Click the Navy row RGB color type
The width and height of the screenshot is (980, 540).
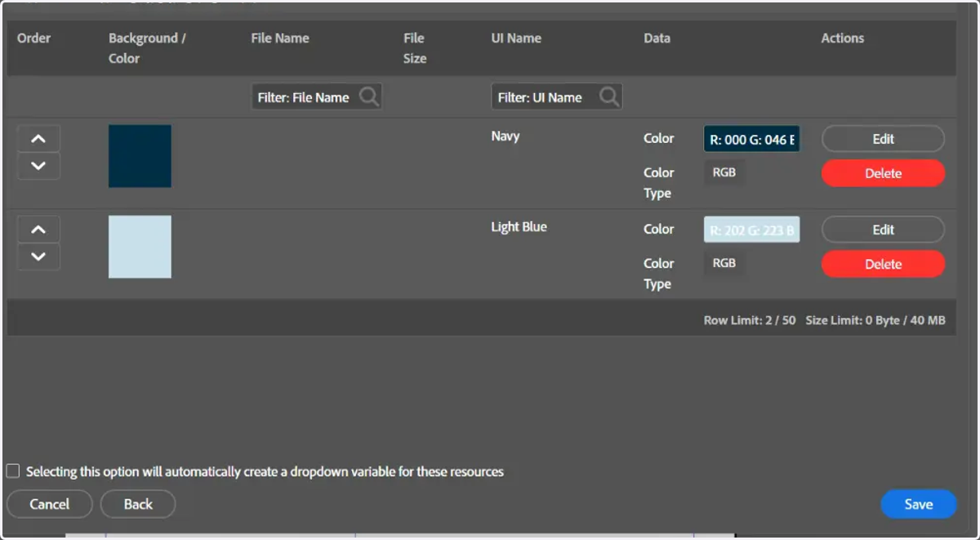724,172
